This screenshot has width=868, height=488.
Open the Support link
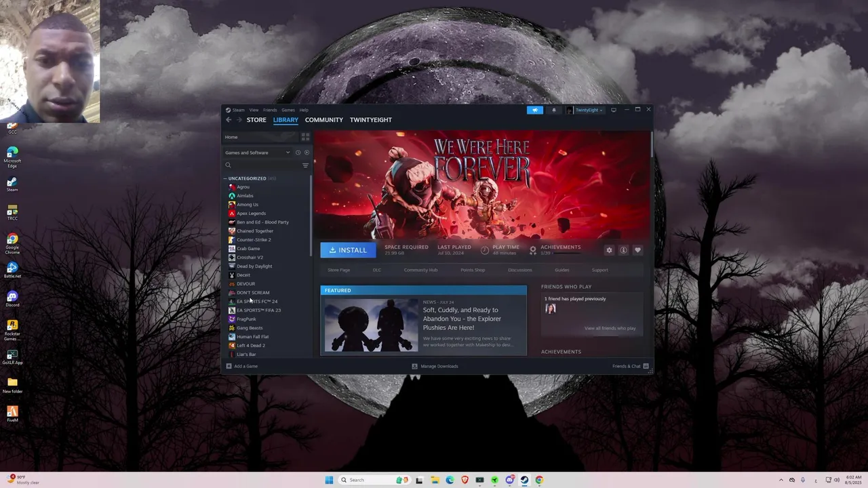[x=600, y=270]
